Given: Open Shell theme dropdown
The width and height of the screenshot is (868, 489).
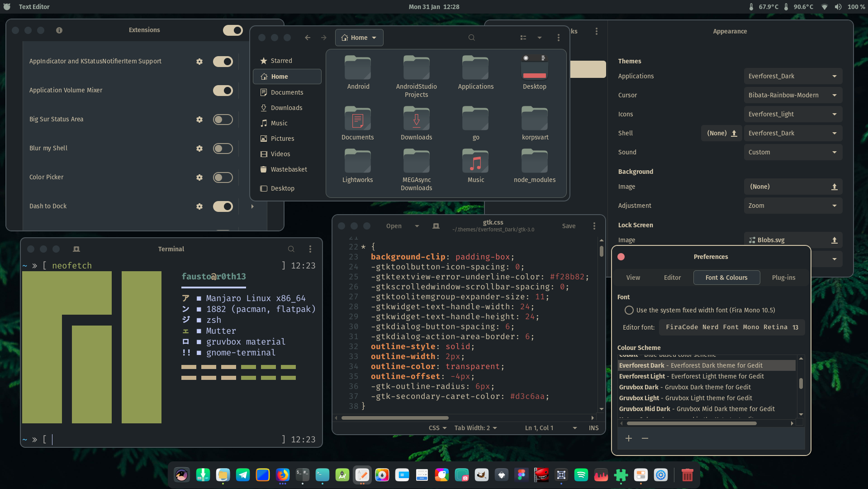Looking at the screenshot, I should tap(793, 133).
